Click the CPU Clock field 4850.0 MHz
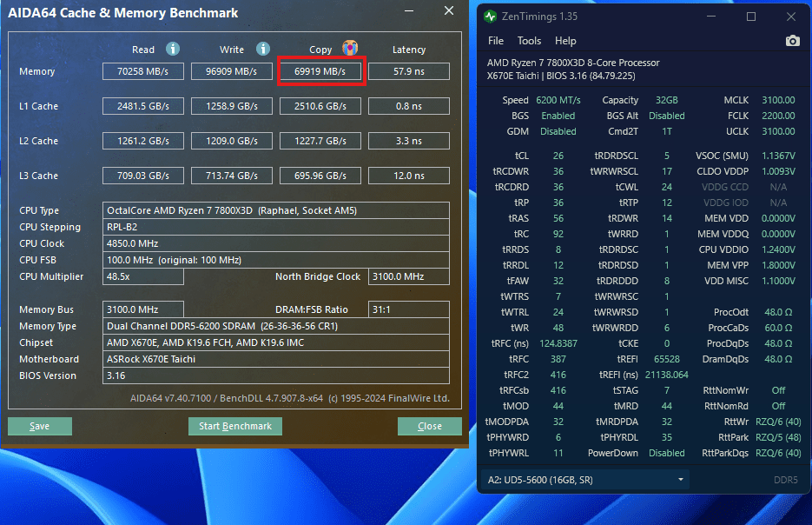The width and height of the screenshot is (812, 525). point(276,243)
